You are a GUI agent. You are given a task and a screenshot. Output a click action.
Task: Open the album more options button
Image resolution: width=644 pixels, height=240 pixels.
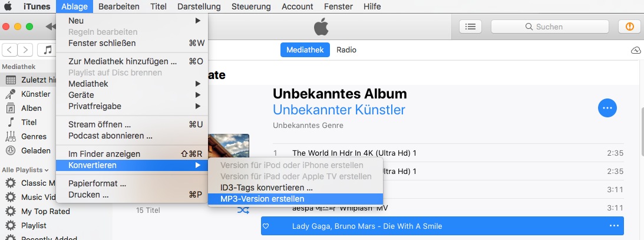click(607, 108)
